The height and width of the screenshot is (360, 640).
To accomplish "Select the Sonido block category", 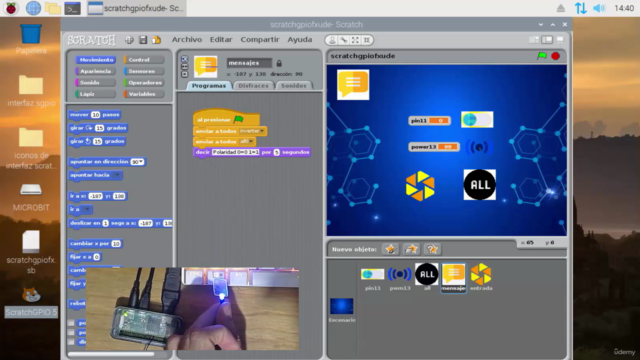I will (x=96, y=82).
